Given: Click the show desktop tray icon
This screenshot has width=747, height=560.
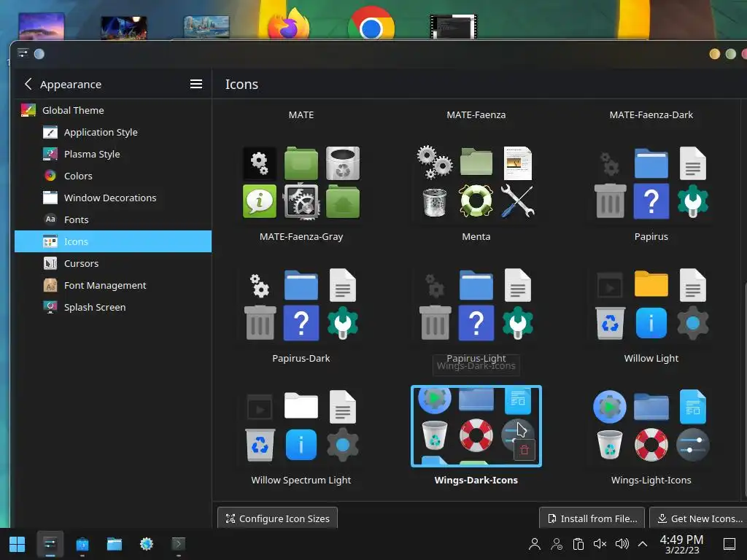Looking at the screenshot, I should coord(729,544).
